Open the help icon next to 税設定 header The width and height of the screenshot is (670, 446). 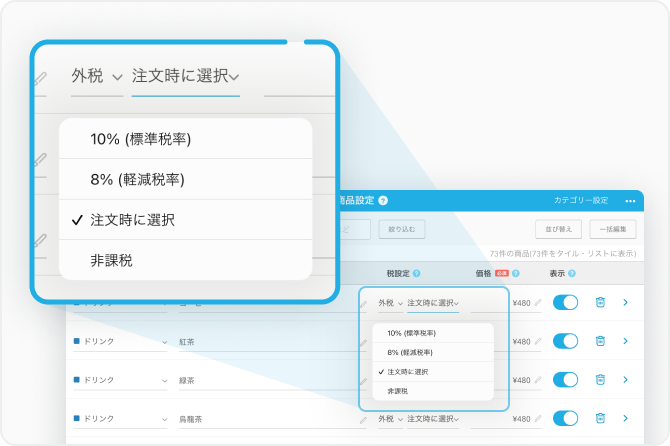coord(416,273)
